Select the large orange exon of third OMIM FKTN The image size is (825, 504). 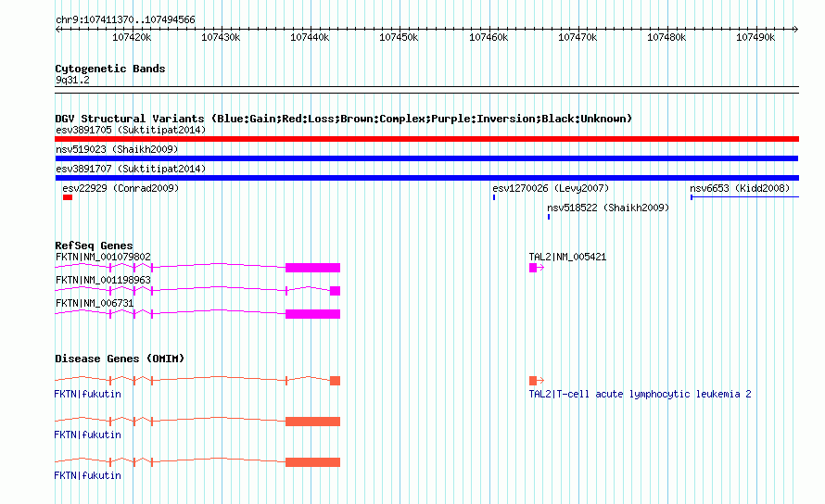312,462
